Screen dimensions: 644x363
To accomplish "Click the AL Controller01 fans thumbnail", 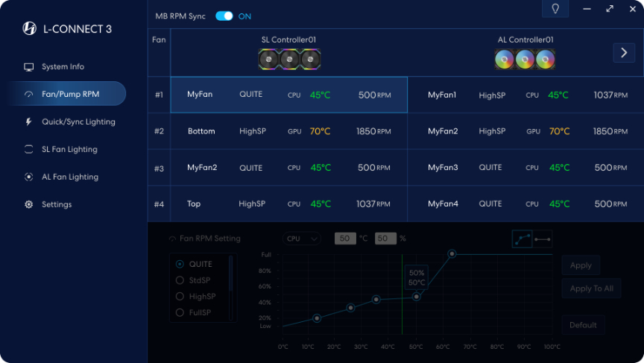I will click(525, 59).
